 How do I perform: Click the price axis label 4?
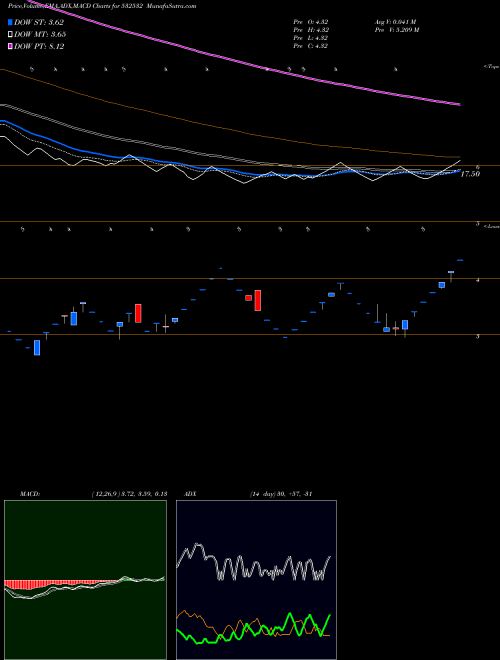[x=478, y=279]
